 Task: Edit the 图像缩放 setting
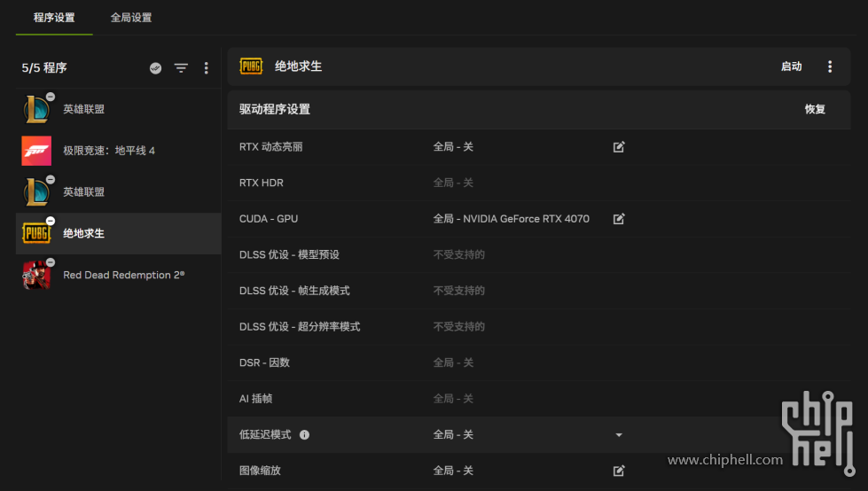pos(619,471)
